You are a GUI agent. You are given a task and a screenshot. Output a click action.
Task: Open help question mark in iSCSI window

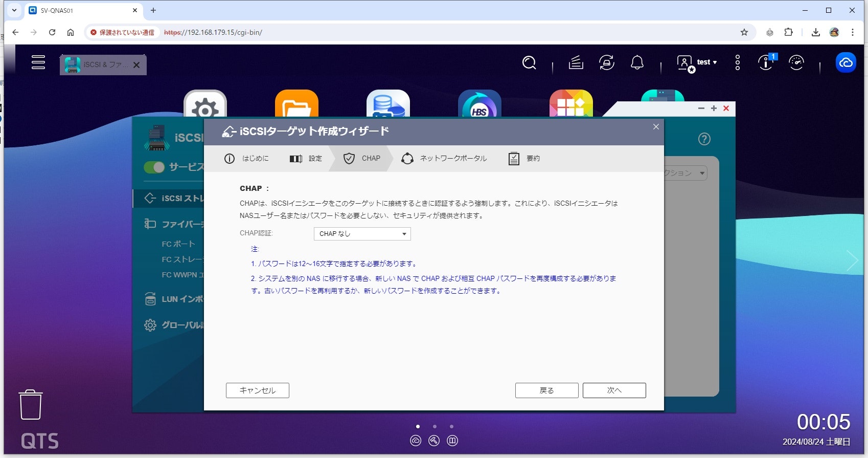(704, 139)
